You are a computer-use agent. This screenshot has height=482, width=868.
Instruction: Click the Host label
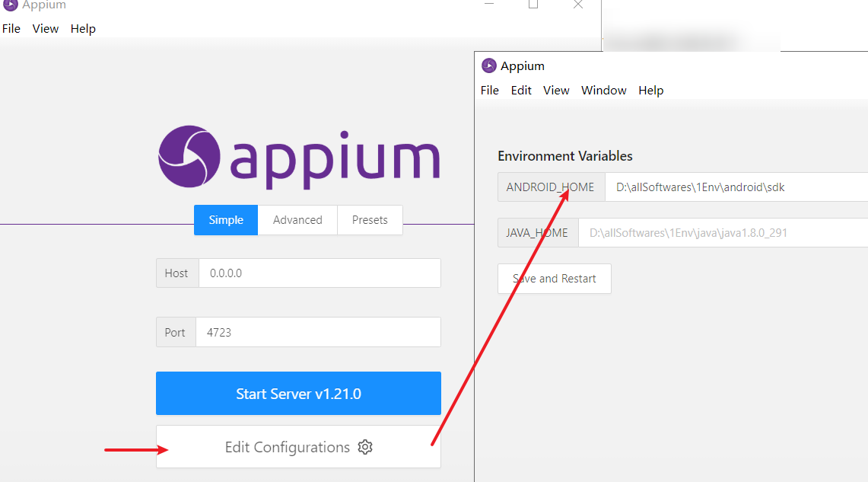point(176,273)
